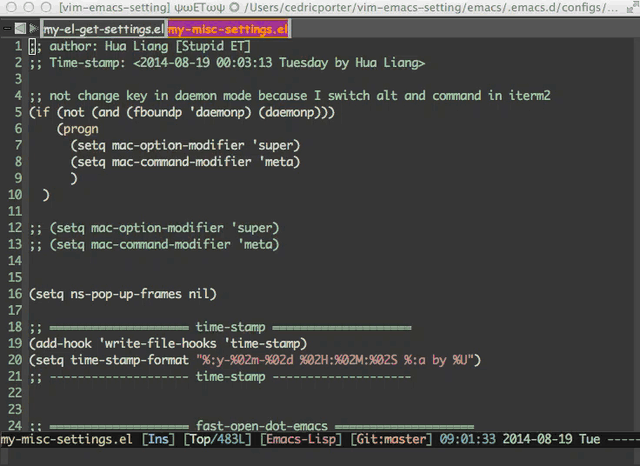Image resolution: width=640 pixels, height=466 pixels.
Task: Click ns-pop-up-frames on line 16
Action: 126,294
